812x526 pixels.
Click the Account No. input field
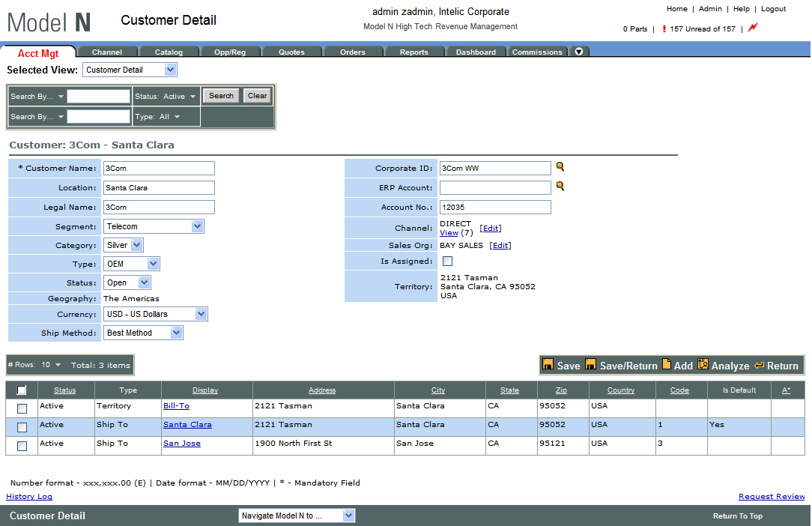click(494, 208)
